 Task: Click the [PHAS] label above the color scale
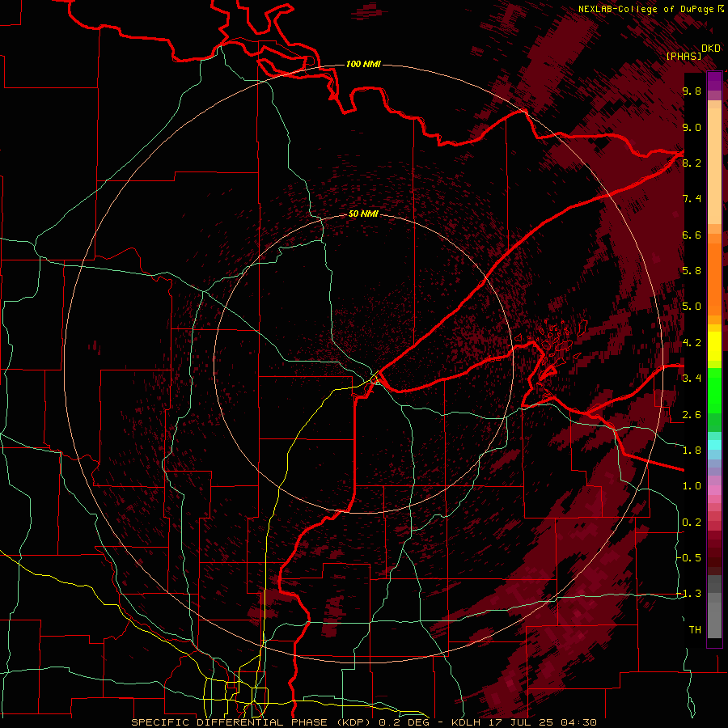[684, 56]
